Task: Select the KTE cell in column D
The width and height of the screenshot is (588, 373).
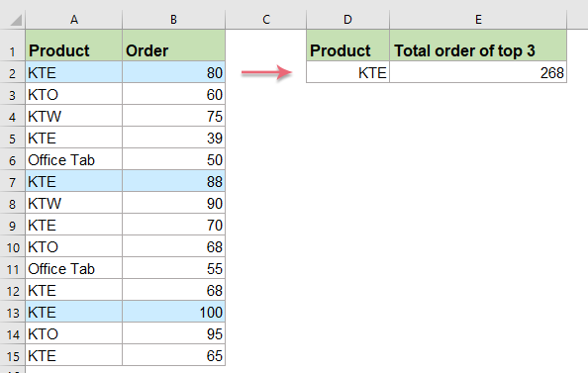Action: 348,72
